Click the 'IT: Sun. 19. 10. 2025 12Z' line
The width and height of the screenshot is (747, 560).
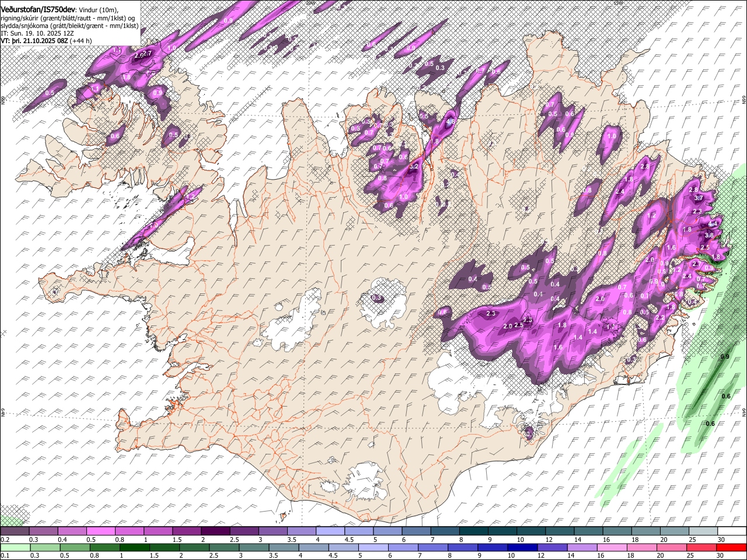coord(37,33)
